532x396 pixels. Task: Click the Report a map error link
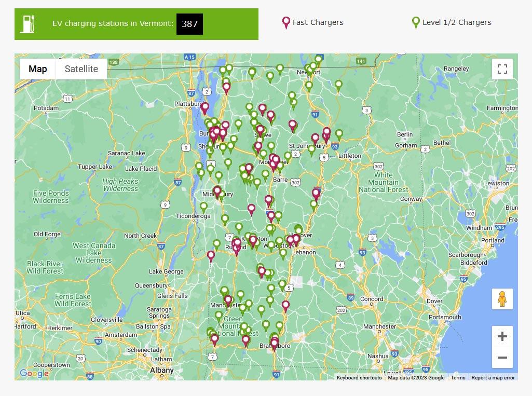493,378
